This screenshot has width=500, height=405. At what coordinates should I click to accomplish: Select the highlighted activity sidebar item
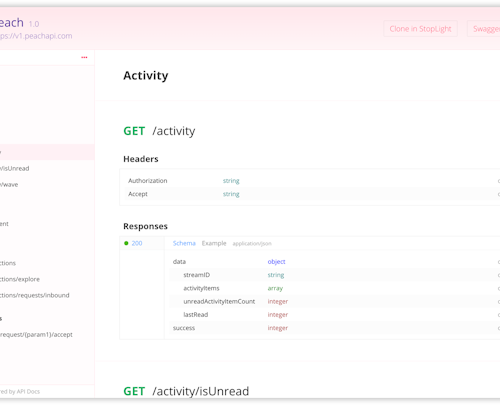tap(47, 152)
